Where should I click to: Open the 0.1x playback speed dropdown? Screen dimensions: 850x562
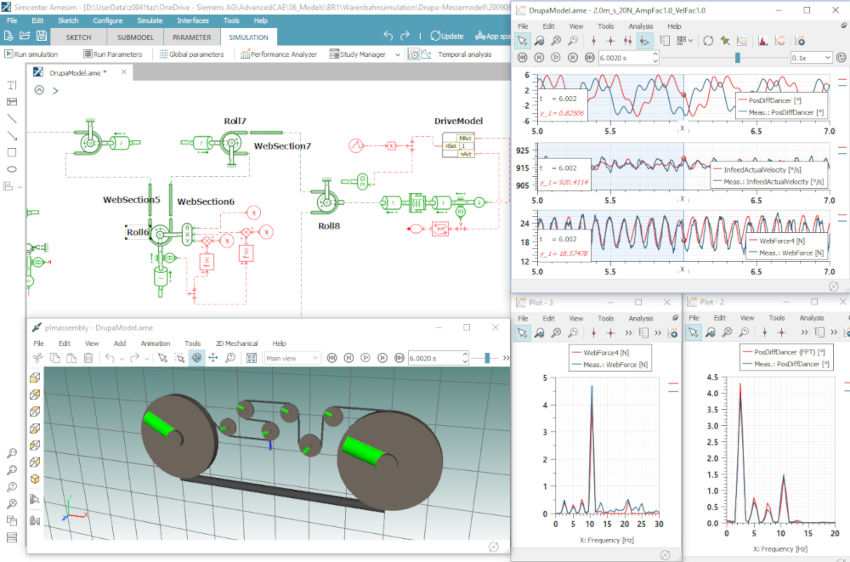[x=811, y=57]
